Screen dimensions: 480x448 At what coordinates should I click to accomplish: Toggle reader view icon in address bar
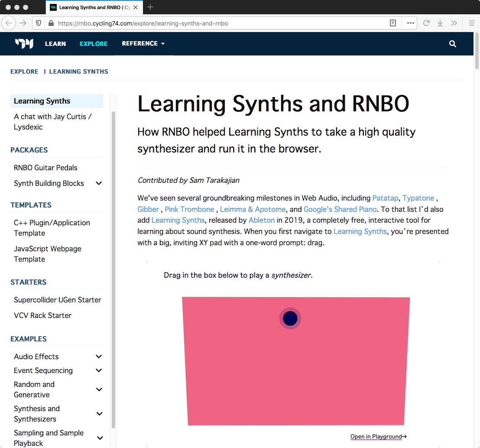point(393,23)
